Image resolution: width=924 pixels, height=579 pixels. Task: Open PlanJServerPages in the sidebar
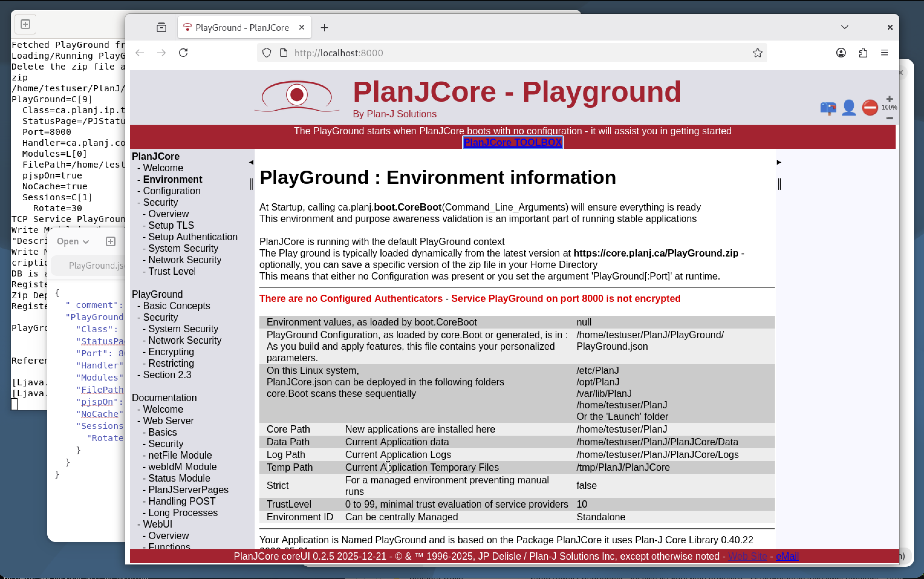(188, 489)
